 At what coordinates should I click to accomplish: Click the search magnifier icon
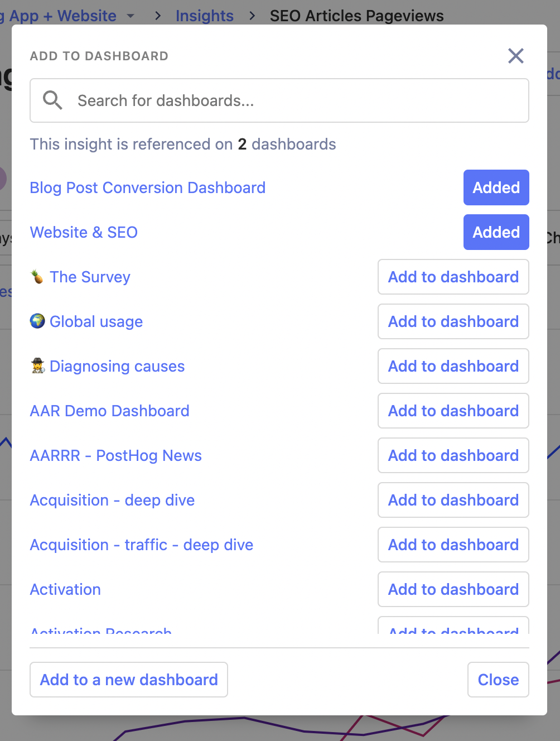point(52,100)
